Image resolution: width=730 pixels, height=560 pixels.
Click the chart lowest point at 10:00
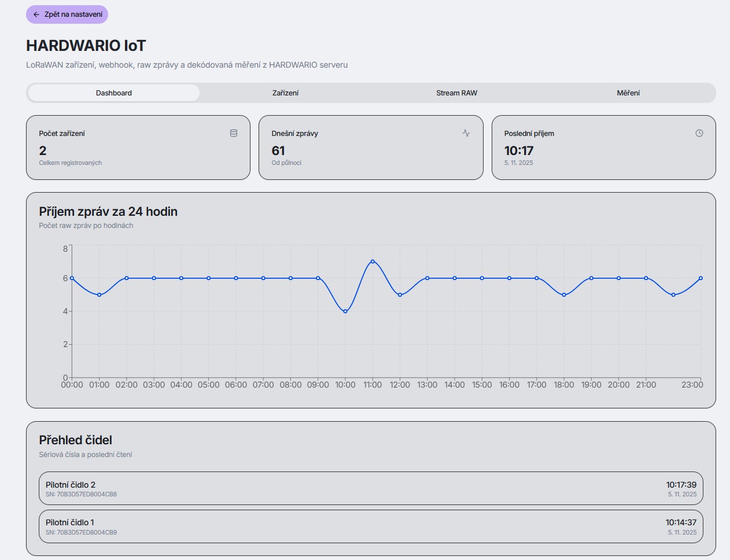point(345,311)
